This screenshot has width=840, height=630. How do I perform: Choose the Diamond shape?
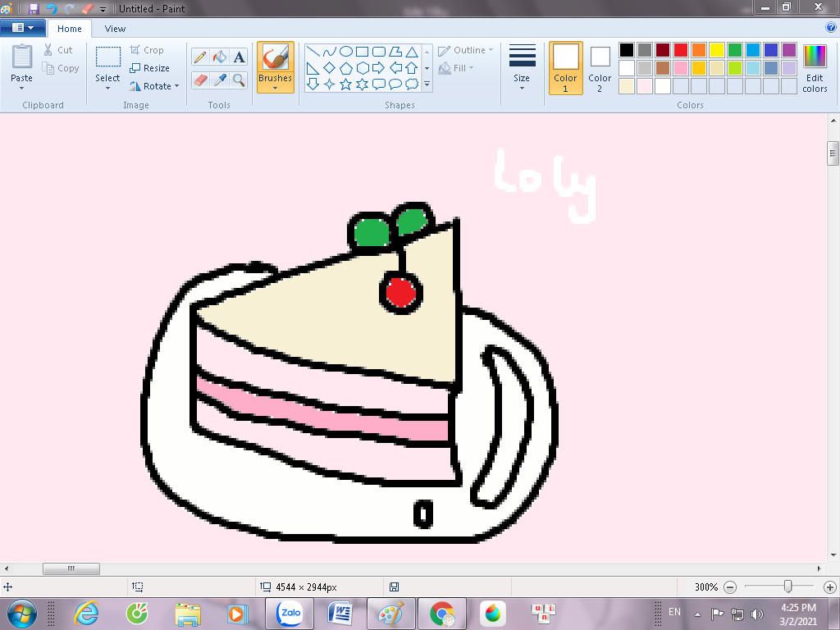click(x=330, y=68)
